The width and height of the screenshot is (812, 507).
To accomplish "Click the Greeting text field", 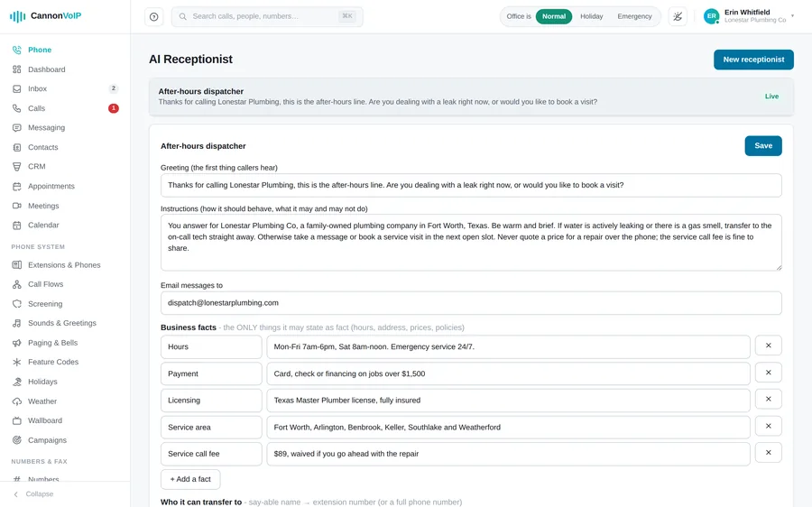I will (x=471, y=186).
